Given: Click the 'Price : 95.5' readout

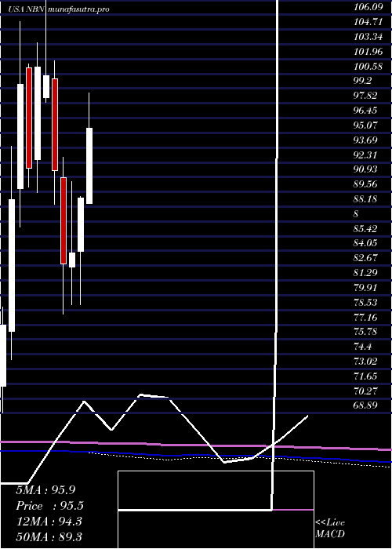Looking at the screenshot, I should click(x=49, y=506).
